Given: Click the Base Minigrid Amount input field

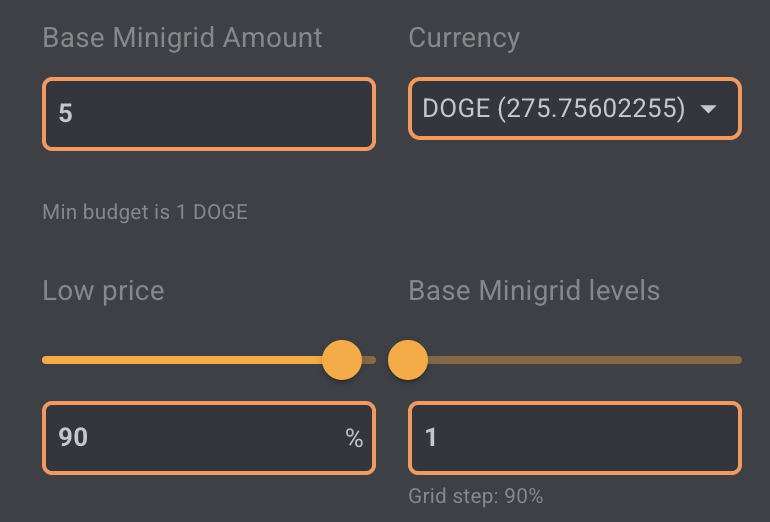Looking at the screenshot, I should (208, 114).
